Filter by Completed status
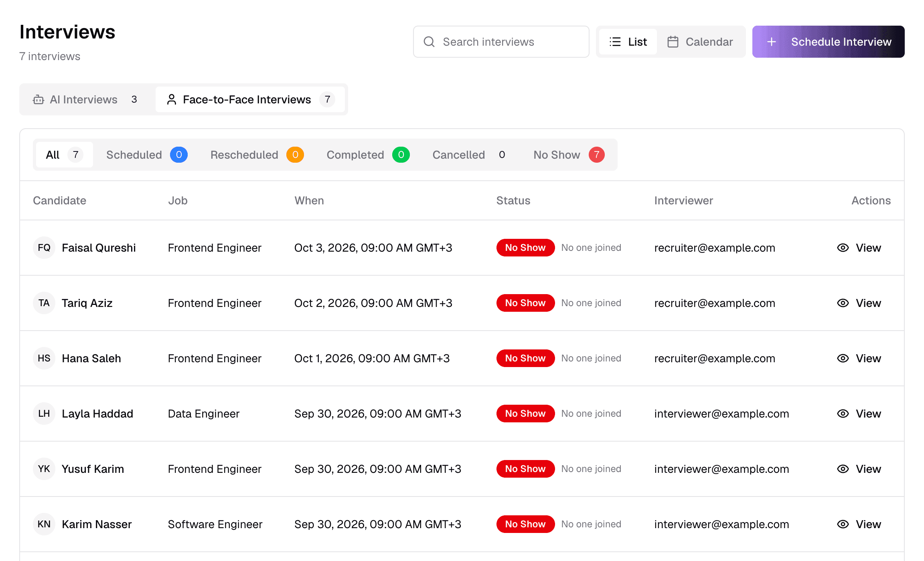924x561 pixels. 368,155
